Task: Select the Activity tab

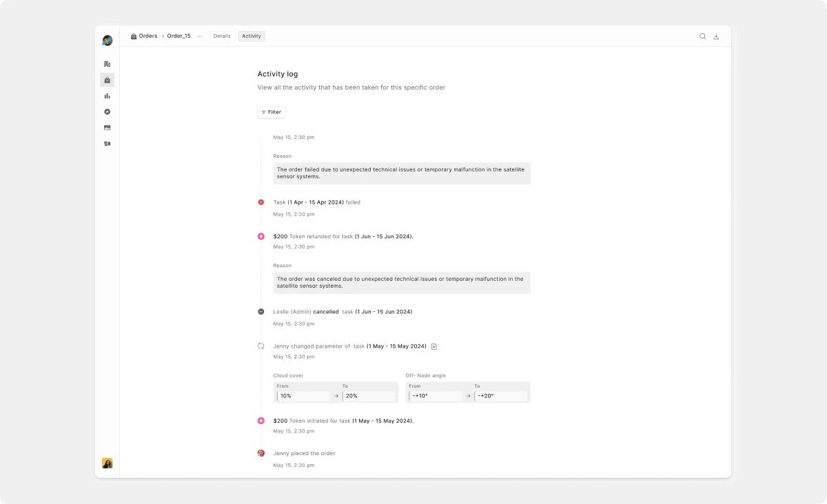Action: 252,36
